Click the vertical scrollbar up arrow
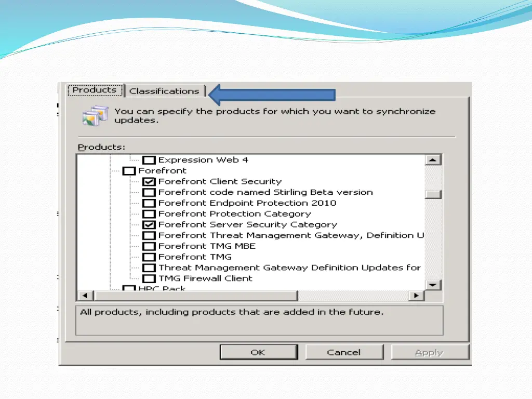This screenshot has width=532, height=399. pyautogui.click(x=433, y=160)
